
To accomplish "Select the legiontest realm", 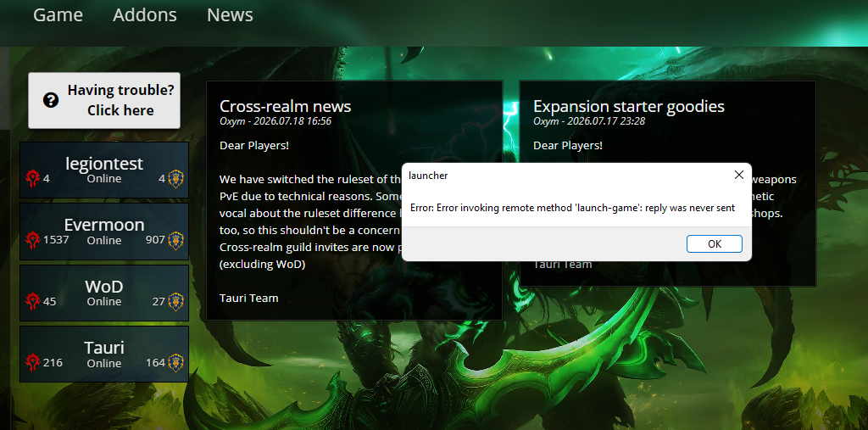I will click(x=104, y=170).
